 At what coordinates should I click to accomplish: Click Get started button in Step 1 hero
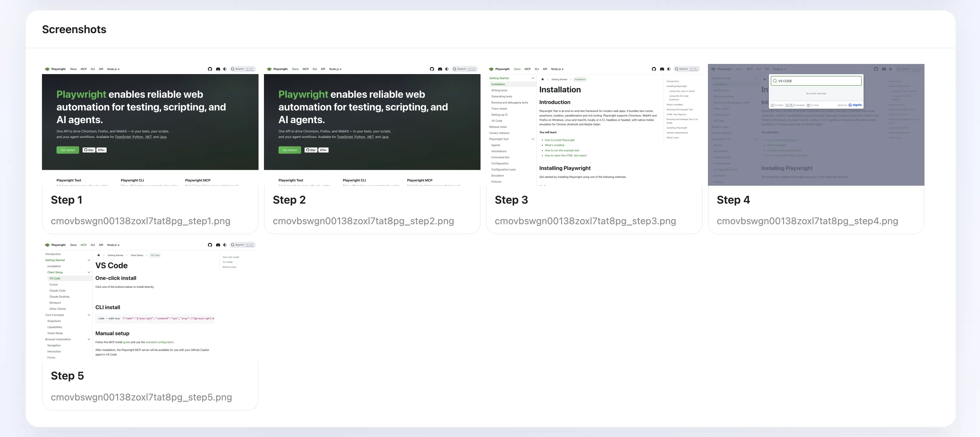point(68,150)
